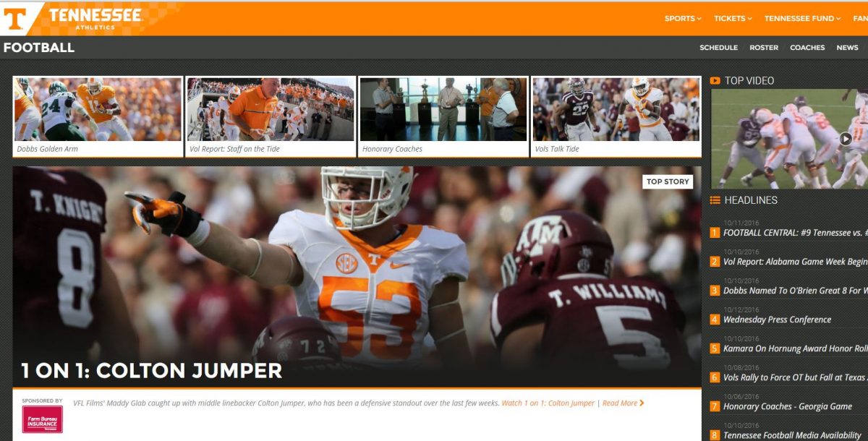Click the Top Story badge

point(668,181)
